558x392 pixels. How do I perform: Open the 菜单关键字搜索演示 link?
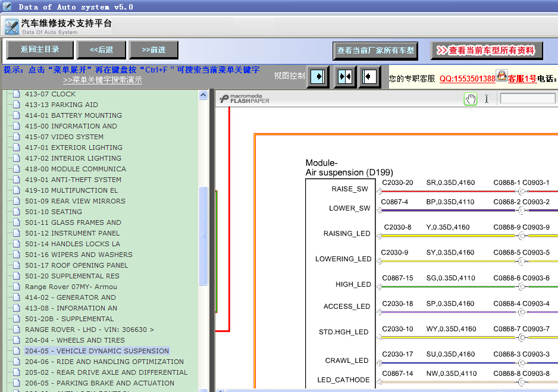coord(102,80)
